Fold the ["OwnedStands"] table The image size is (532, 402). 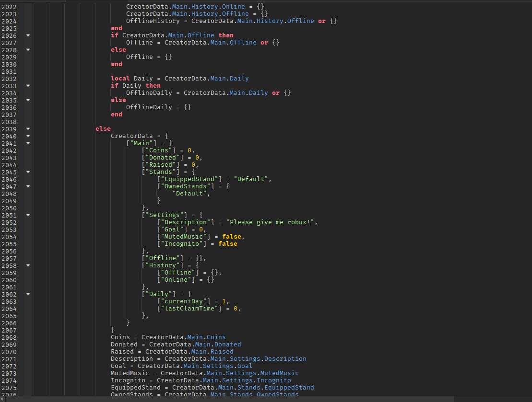[28, 186]
